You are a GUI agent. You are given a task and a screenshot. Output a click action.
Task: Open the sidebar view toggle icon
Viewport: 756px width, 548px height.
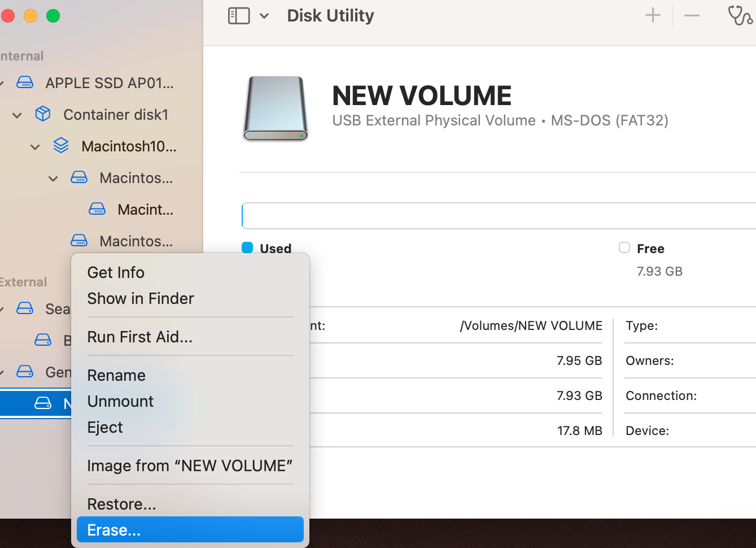pos(239,16)
